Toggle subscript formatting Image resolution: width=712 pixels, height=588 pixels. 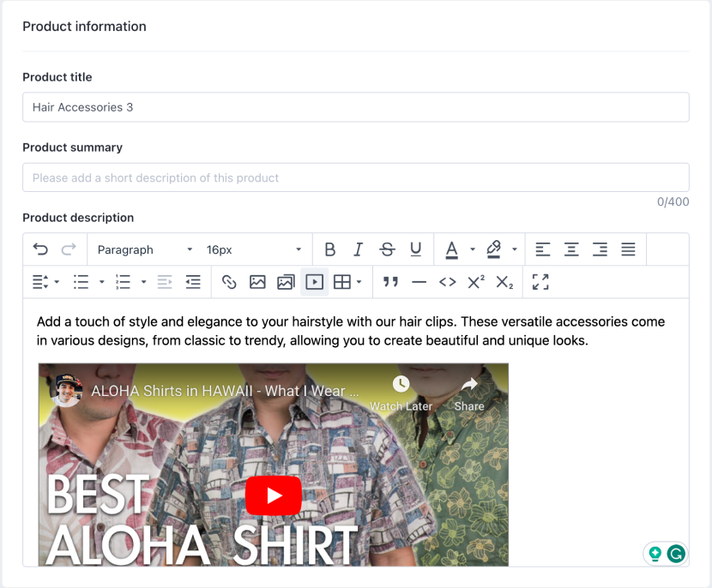(504, 282)
